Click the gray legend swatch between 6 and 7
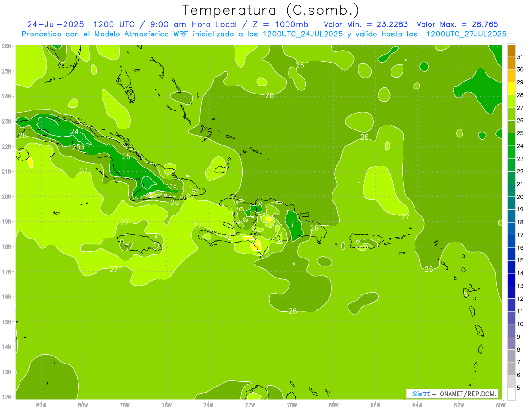 pos(511,368)
